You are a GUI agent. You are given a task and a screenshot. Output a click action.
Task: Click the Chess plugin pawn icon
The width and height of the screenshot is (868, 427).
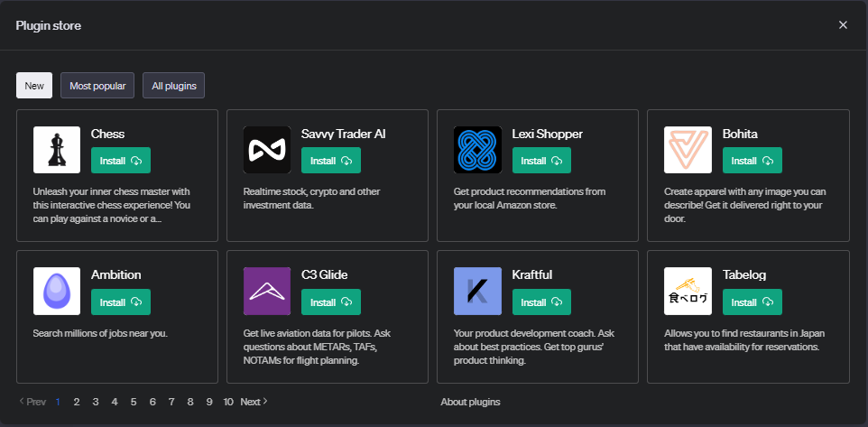[x=57, y=150]
